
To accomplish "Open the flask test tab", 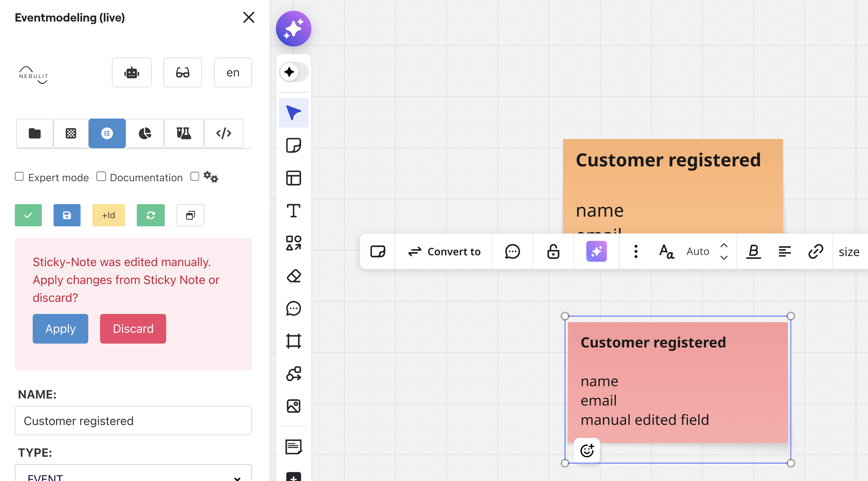I will [x=184, y=133].
